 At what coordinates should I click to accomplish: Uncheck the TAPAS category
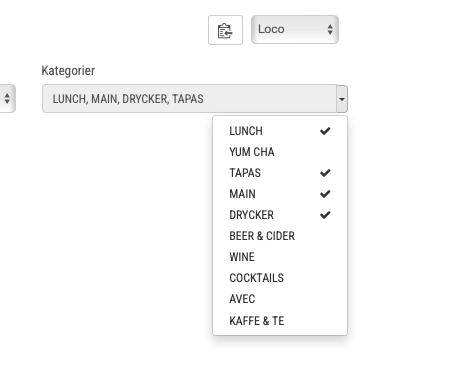click(280, 173)
